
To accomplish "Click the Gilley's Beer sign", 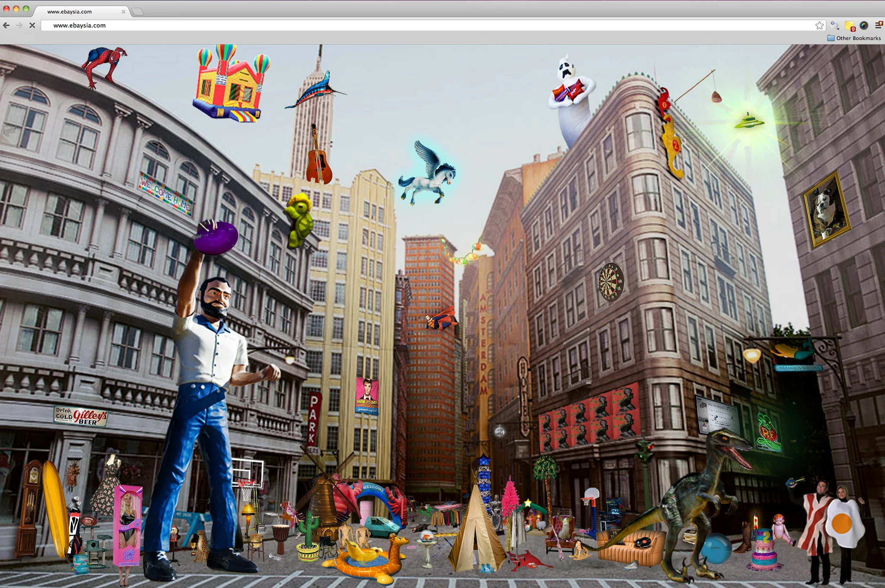I will point(80,416).
